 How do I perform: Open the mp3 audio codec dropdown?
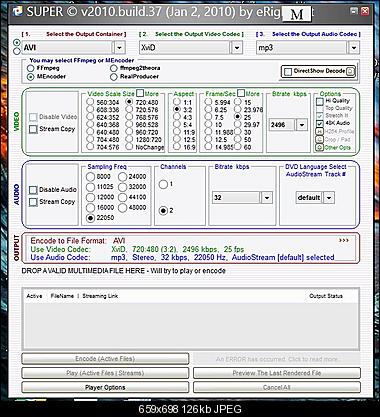click(x=354, y=47)
